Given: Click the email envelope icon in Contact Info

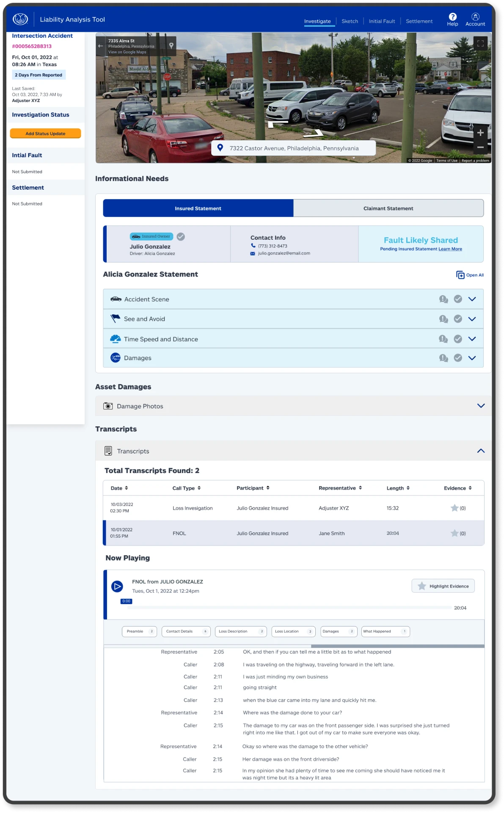Looking at the screenshot, I should [x=253, y=254].
